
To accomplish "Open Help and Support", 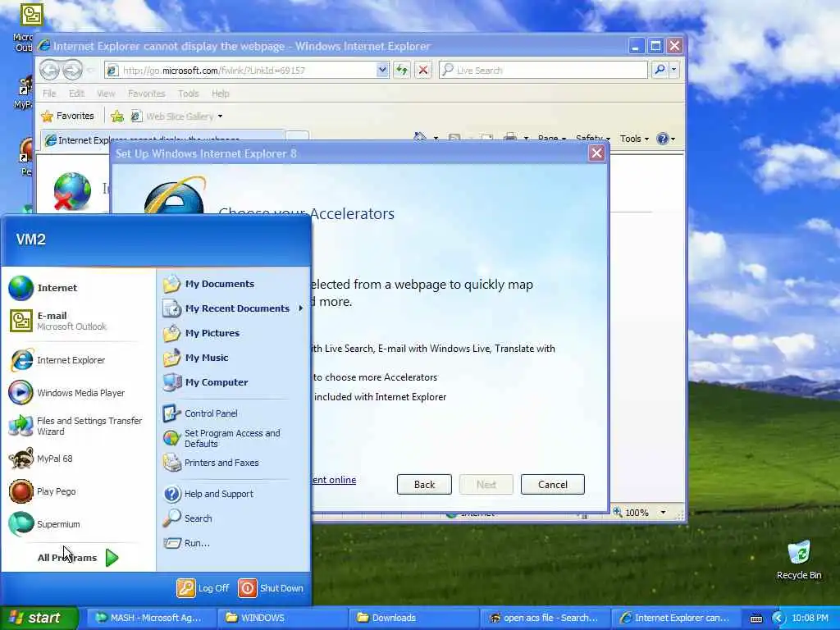I will [208, 494].
